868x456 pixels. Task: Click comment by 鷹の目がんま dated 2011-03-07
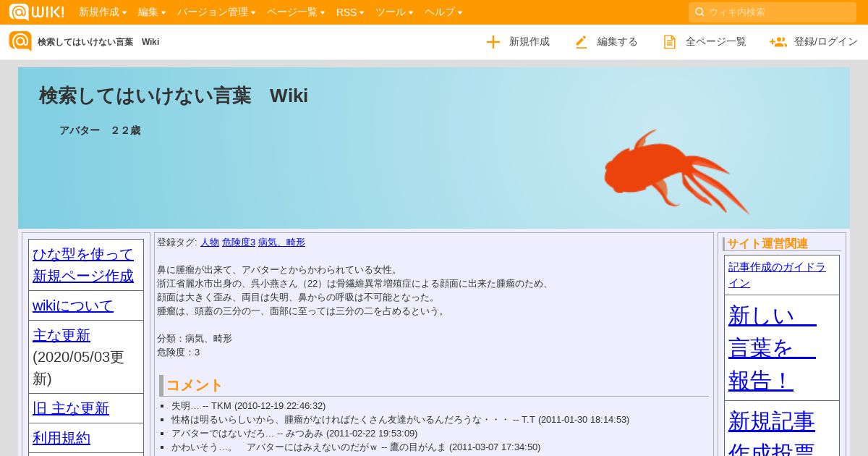pos(356,447)
